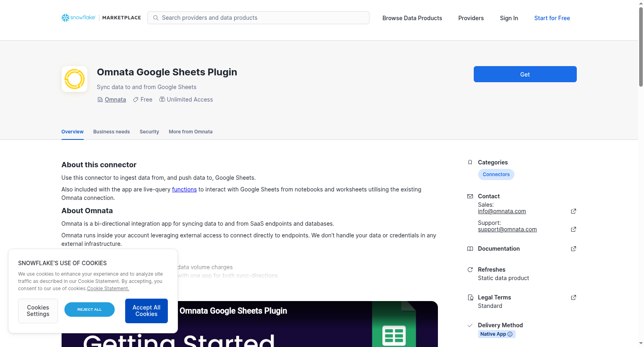Viewport: 644px width, 347px height.
Task: Click the "Standard" legal terms value
Action: [x=490, y=306]
